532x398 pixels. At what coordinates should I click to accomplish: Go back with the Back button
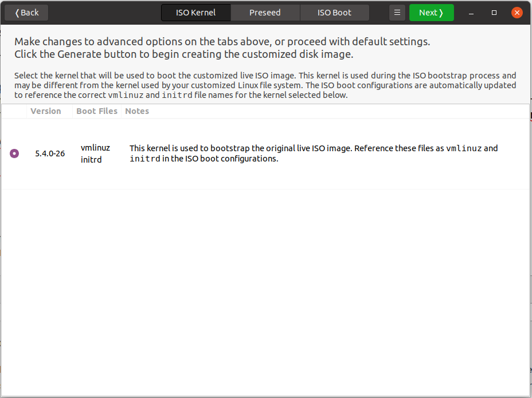(26, 13)
